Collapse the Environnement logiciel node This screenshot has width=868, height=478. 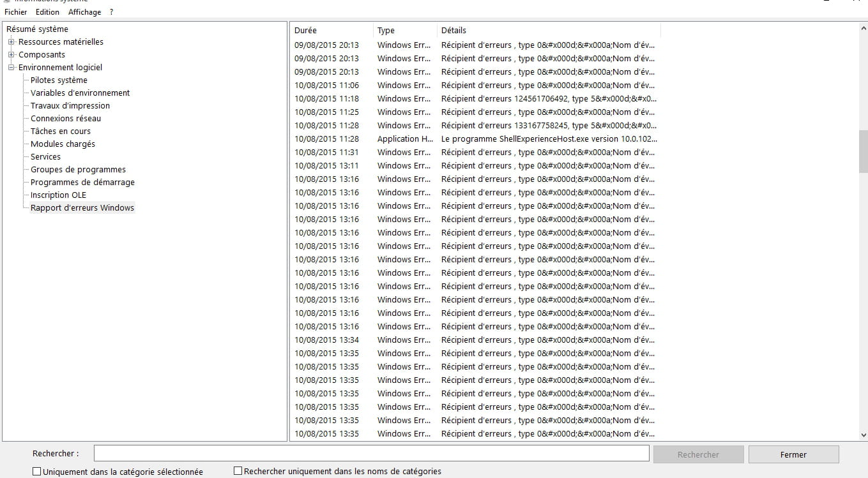pos(11,68)
